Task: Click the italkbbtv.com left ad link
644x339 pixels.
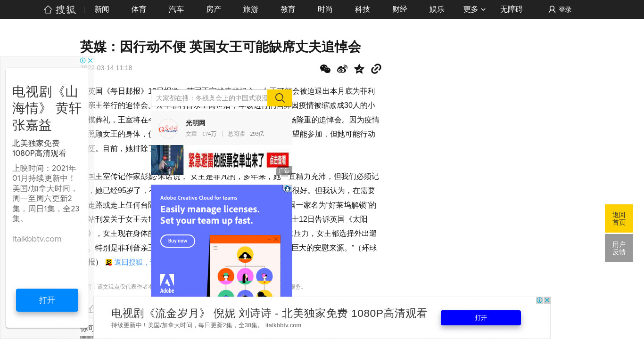Action: coord(37,239)
